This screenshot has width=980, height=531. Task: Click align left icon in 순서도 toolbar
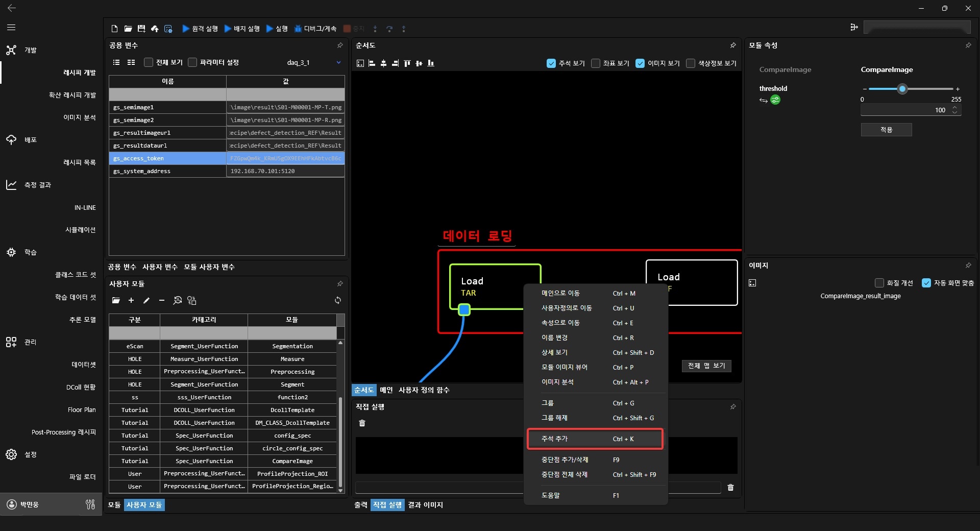tap(372, 63)
